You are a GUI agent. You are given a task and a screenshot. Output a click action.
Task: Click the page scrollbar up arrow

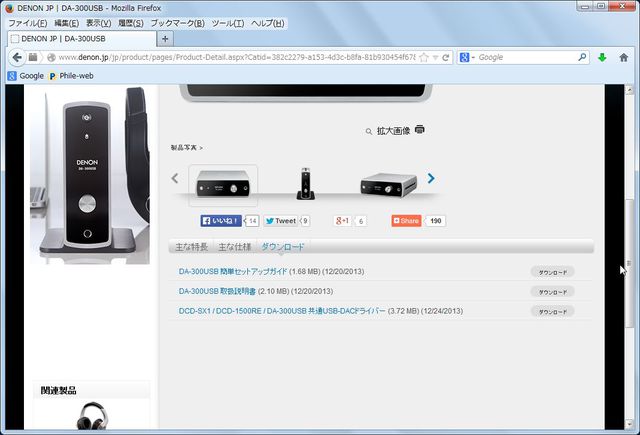(x=629, y=89)
